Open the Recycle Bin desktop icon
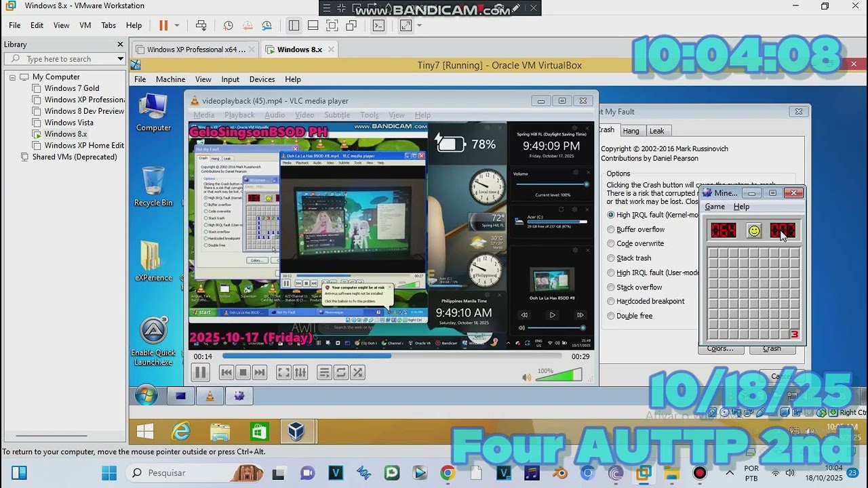Screen dimensions: 868x488 153,186
